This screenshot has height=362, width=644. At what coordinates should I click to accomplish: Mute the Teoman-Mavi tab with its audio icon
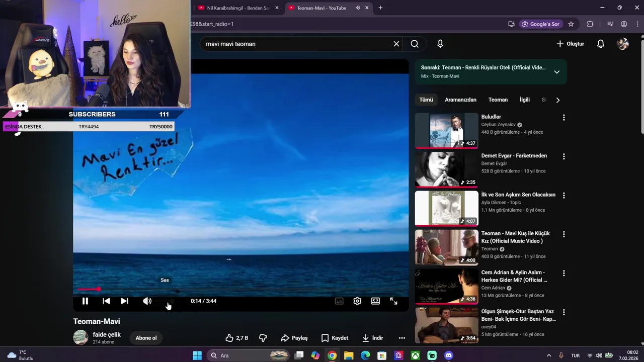pyautogui.click(x=358, y=8)
